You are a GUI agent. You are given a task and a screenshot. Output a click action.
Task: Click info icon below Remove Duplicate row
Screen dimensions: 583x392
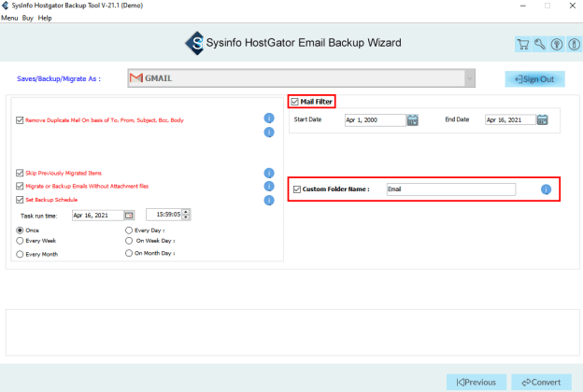[x=269, y=133]
